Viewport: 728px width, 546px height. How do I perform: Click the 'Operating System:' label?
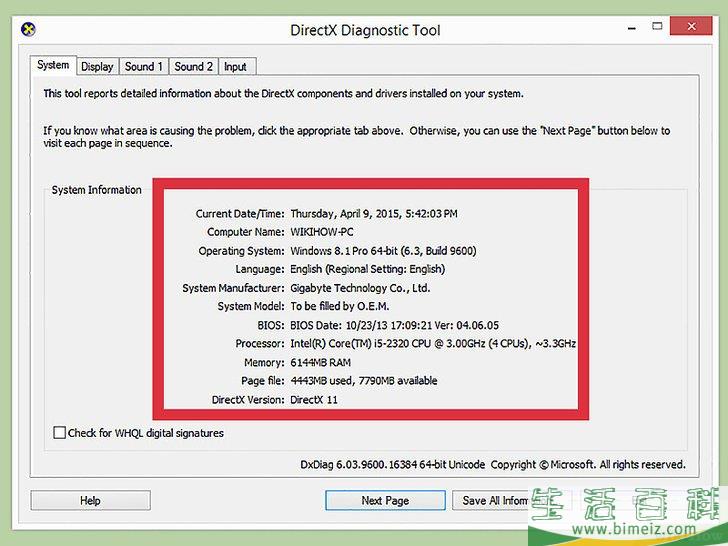pos(241,251)
